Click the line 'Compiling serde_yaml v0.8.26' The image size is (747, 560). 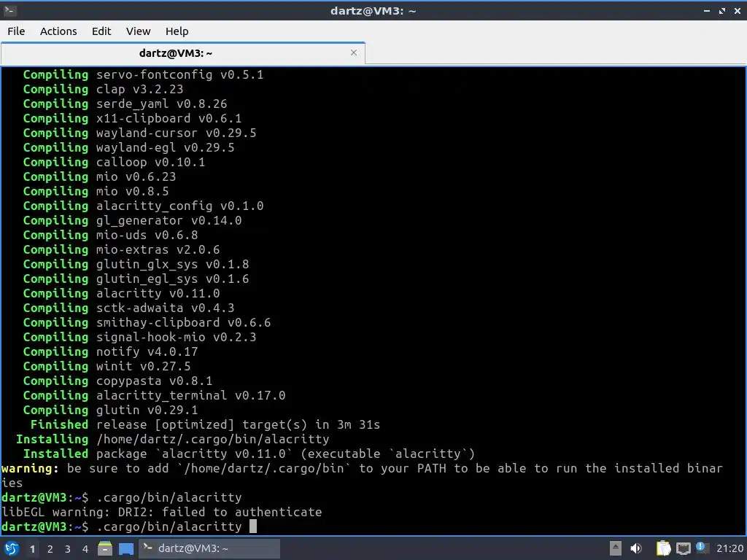coord(125,104)
